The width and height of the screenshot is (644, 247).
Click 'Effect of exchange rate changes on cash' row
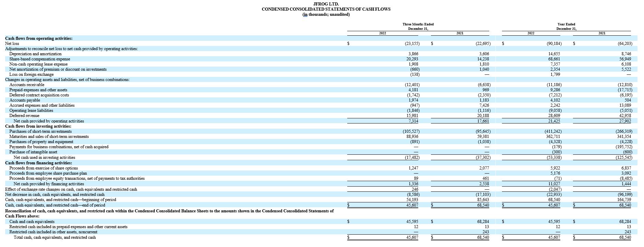(71, 189)
